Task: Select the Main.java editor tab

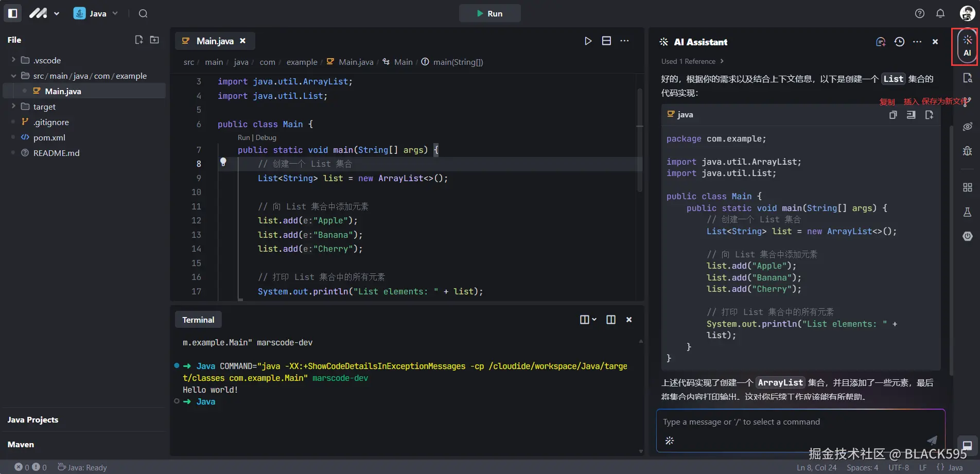Action: tap(215, 41)
